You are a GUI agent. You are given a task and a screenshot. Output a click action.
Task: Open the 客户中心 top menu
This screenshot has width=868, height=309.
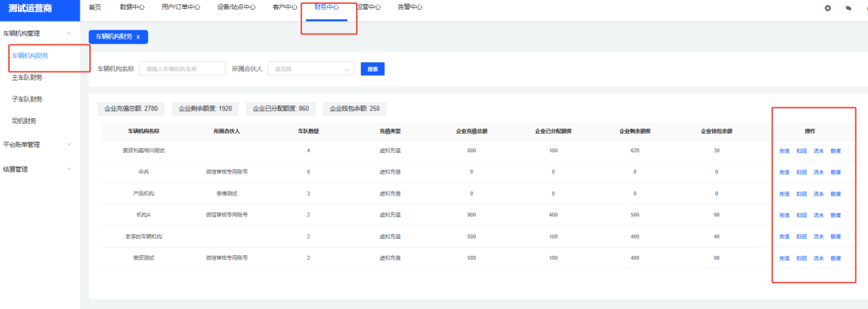pos(285,7)
